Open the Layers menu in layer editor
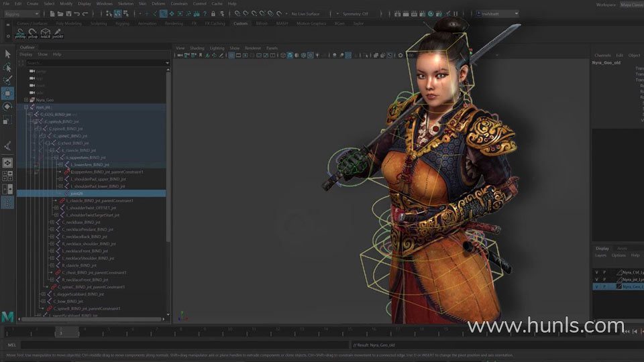Screen dimensions: 644x362 click(600, 255)
